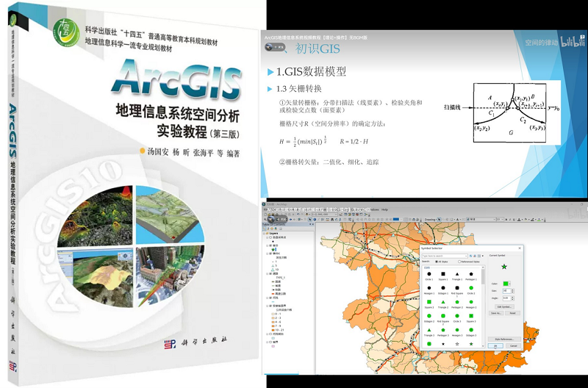Open the Color dropdown arrow in Symbol Selector
The height and width of the screenshot is (388, 588).
tap(509, 284)
